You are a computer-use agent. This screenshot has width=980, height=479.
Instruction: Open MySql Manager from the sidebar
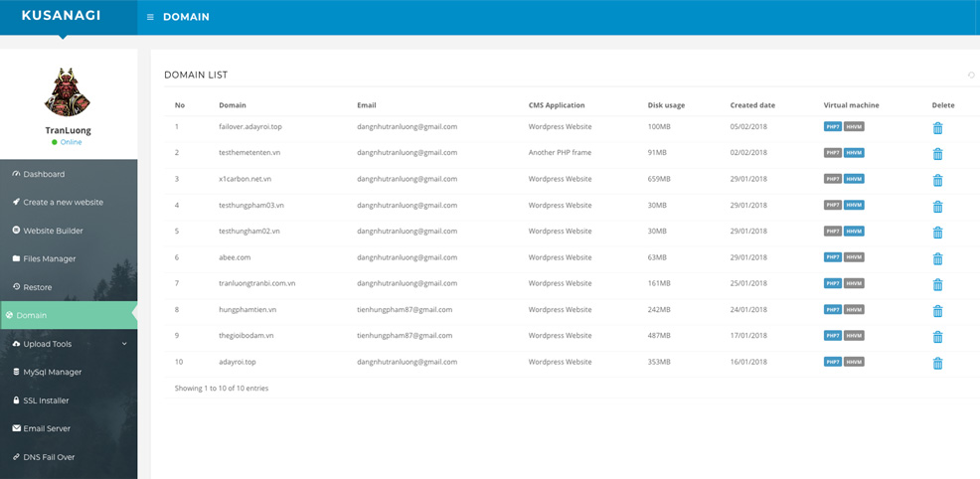pos(52,372)
